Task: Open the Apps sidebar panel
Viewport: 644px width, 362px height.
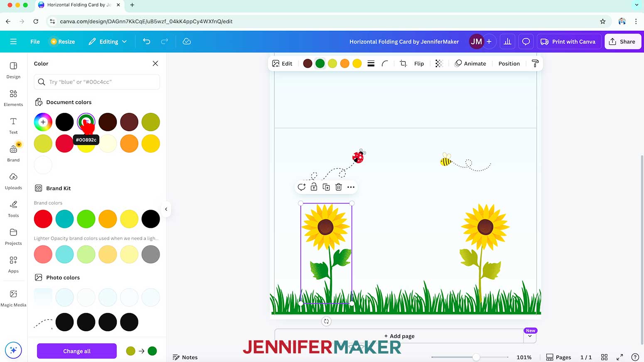Action: point(13,264)
